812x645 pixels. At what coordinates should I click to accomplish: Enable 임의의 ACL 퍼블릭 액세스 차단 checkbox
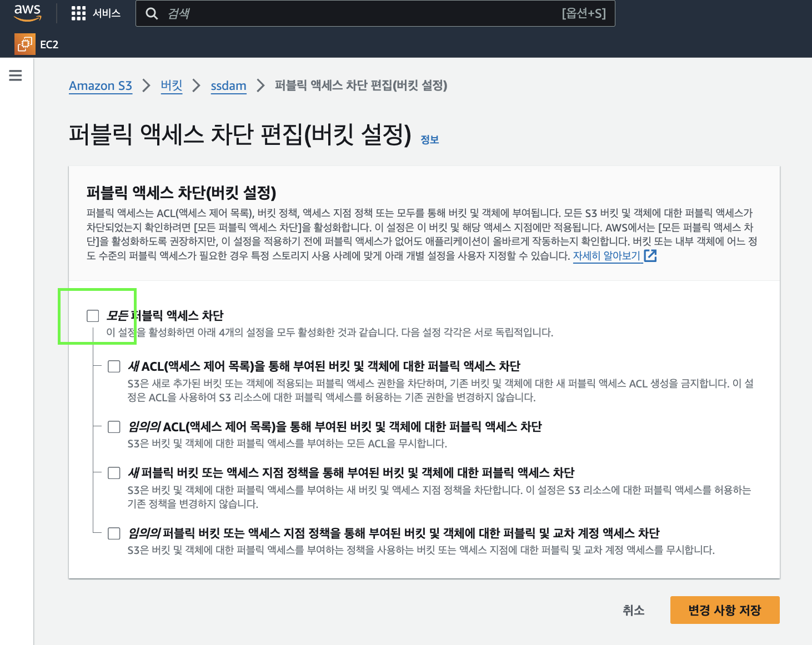[114, 427]
